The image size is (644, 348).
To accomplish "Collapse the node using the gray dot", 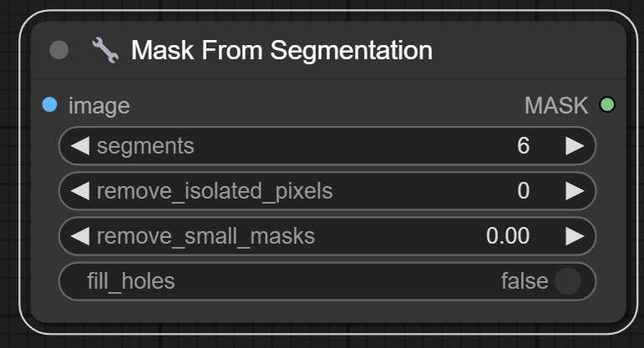I will 59,50.
